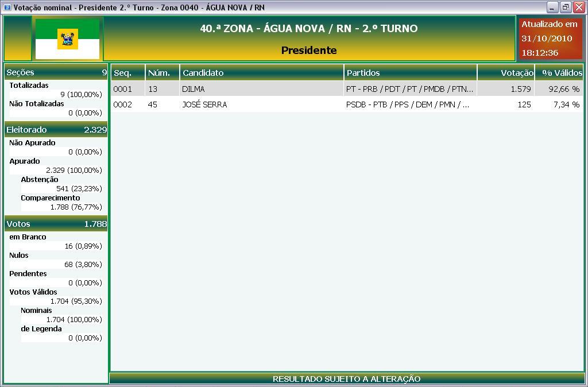Click the Não Totalizadas label

coord(37,103)
